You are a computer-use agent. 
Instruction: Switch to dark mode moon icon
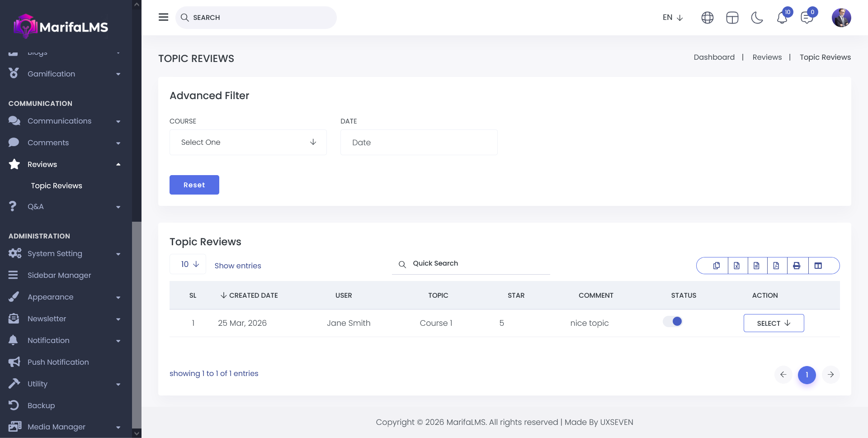coord(757,18)
